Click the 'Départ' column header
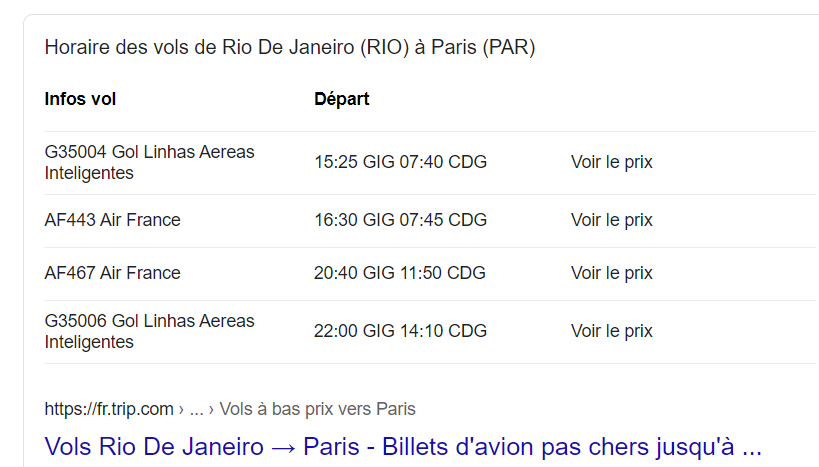The image size is (819, 467). pyautogui.click(x=341, y=99)
